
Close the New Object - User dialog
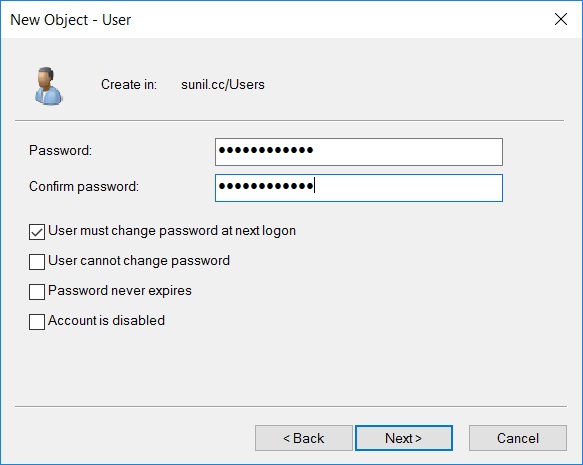point(561,19)
